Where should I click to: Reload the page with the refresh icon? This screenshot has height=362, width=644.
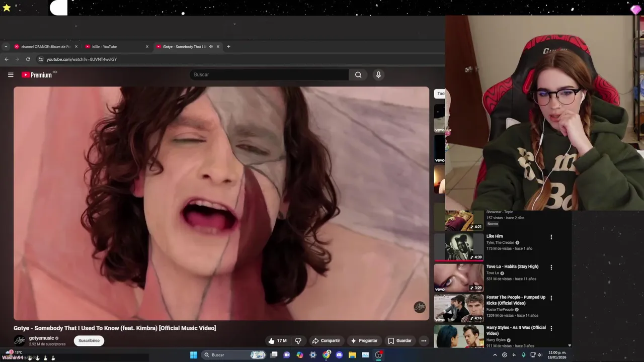click(28, 59)
